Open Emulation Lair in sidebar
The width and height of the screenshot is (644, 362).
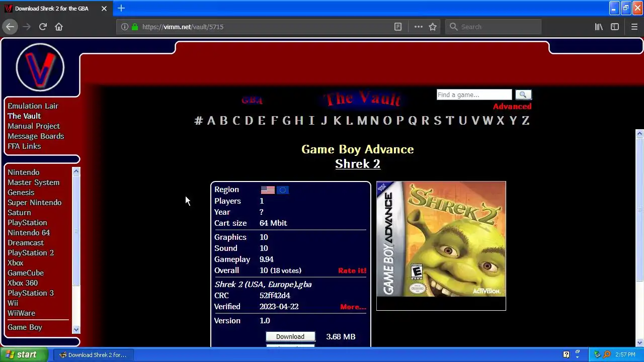(33, 106)
